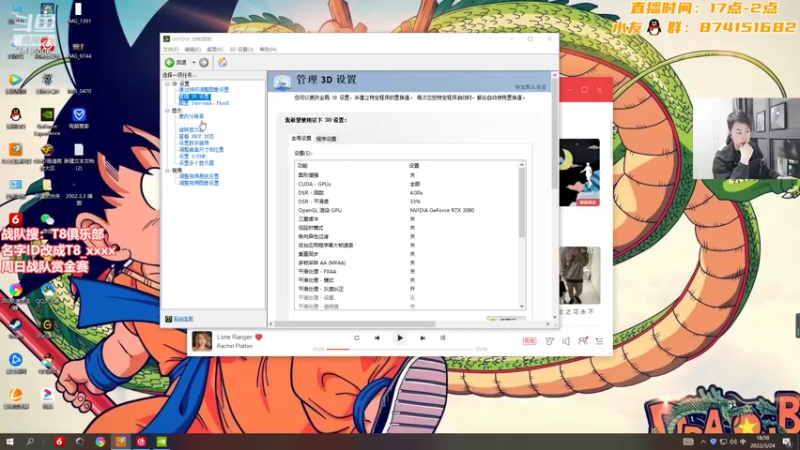The width and height of the screenshot is (800, 450).
Task: Open the 编辑(E) menu
Action: [192, 49]
